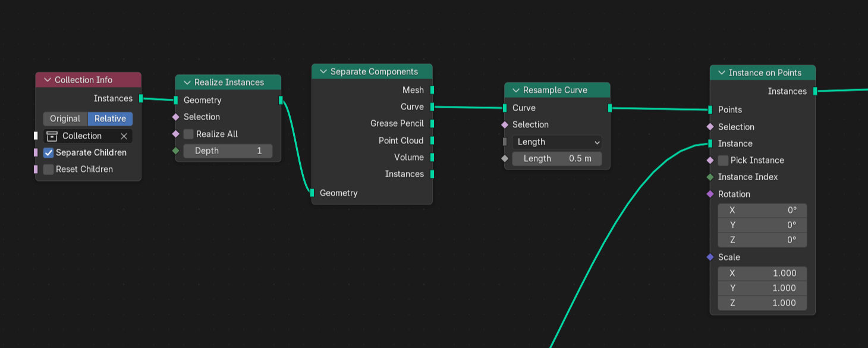Image resolution: width=868 pixels, height=348 pixels.
Task: Click the Depth value slider field
Action: pyautogui.click(x=228, y=151)
